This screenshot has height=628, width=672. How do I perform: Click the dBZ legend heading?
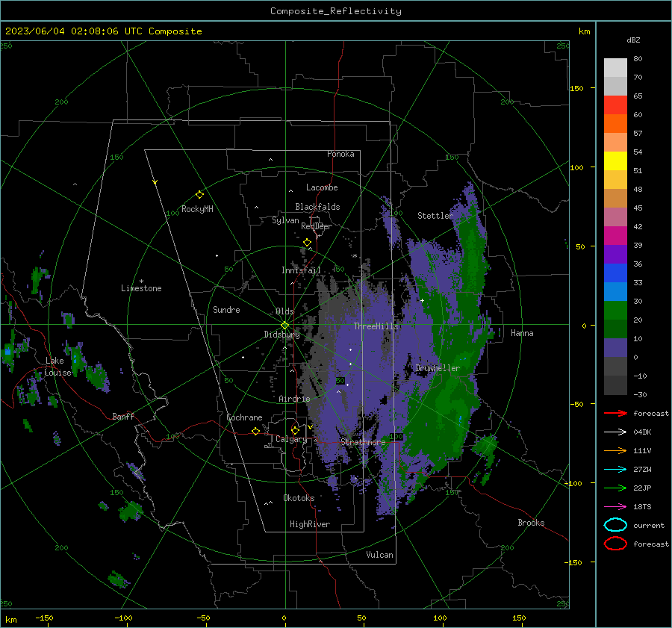coord(633,40)
